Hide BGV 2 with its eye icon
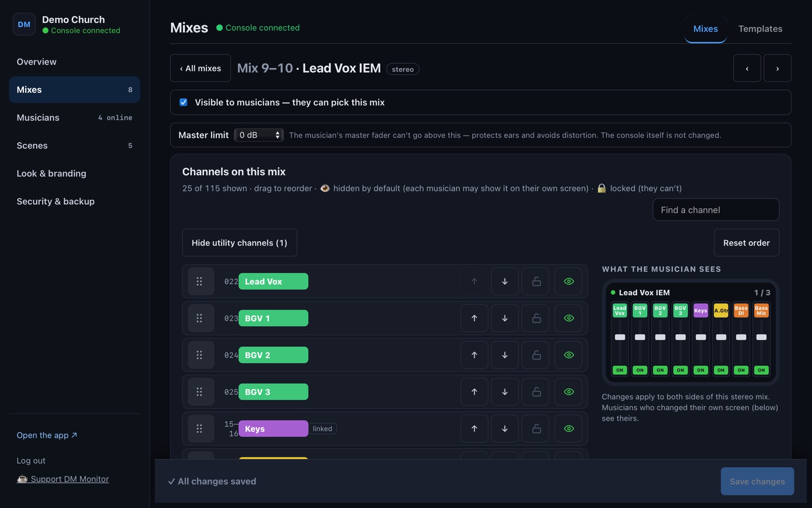This screenshot has height=508, width=812. pos(568,355)
